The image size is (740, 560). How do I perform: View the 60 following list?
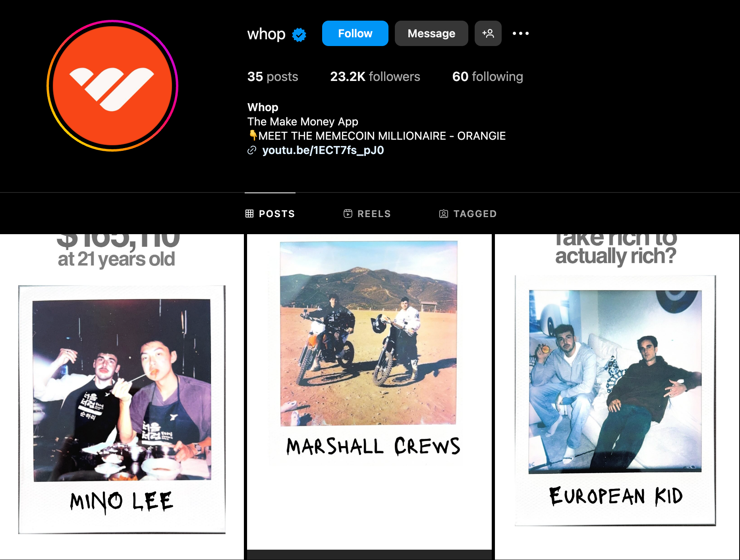(487, 77)
